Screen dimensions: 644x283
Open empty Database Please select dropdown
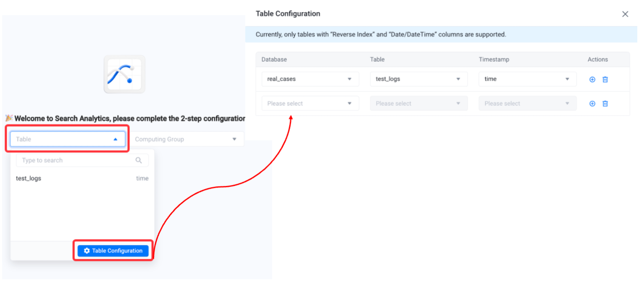click(310, 103)
